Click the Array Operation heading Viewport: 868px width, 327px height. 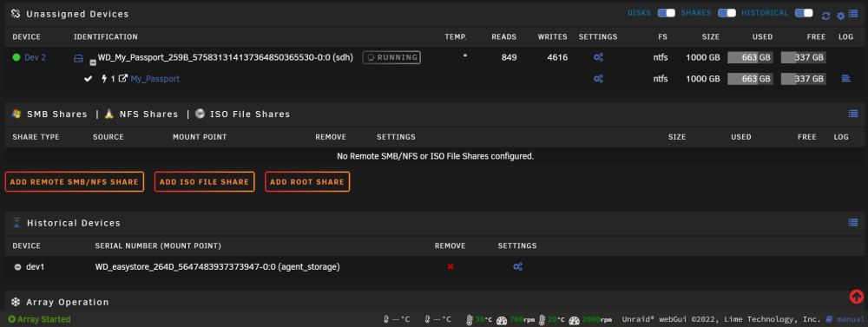(68, 302)
